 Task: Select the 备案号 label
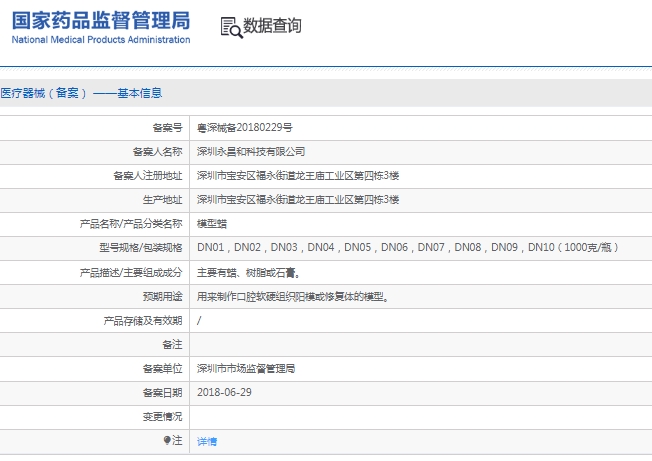(x=167, y=128)
